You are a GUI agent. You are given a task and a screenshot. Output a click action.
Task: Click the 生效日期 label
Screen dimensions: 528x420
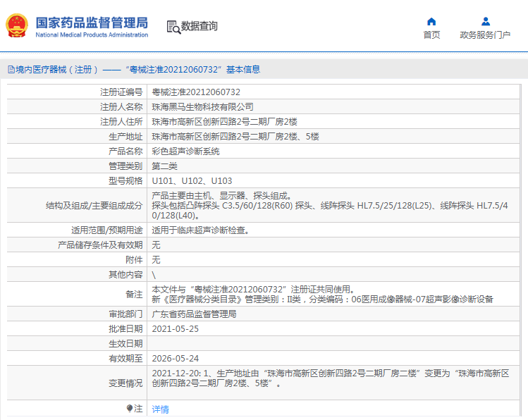125,344
